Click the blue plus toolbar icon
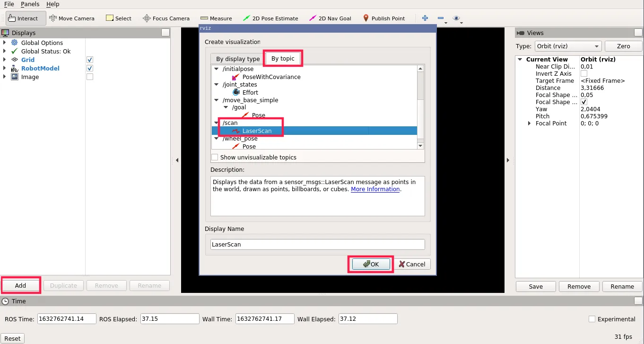Screen dimensions: 644x344 (x=425, y=18)
